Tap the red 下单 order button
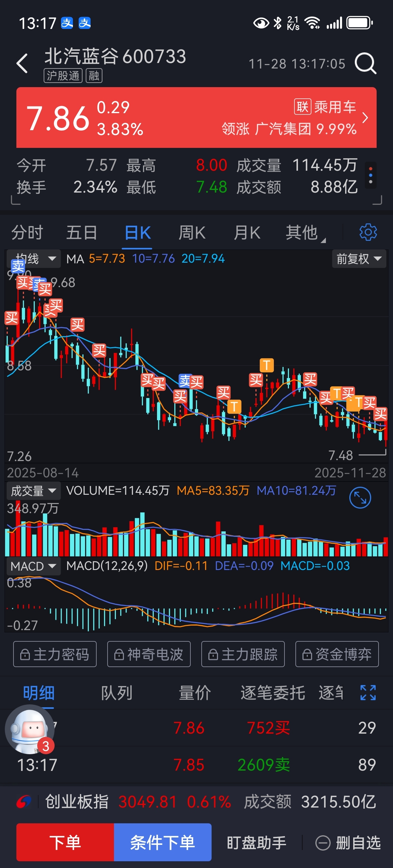The width and height of the screenshot is (393, 868). pyautogui.click(x=65, y=842)
